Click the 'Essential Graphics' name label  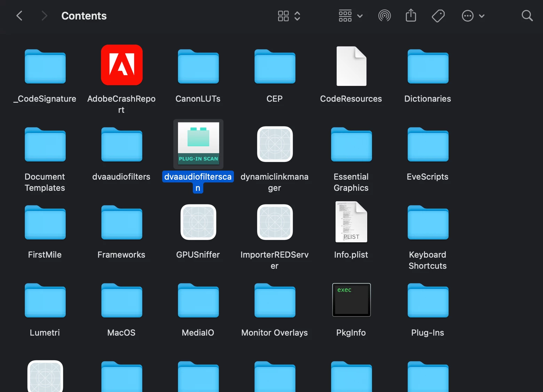click(351, 182)
